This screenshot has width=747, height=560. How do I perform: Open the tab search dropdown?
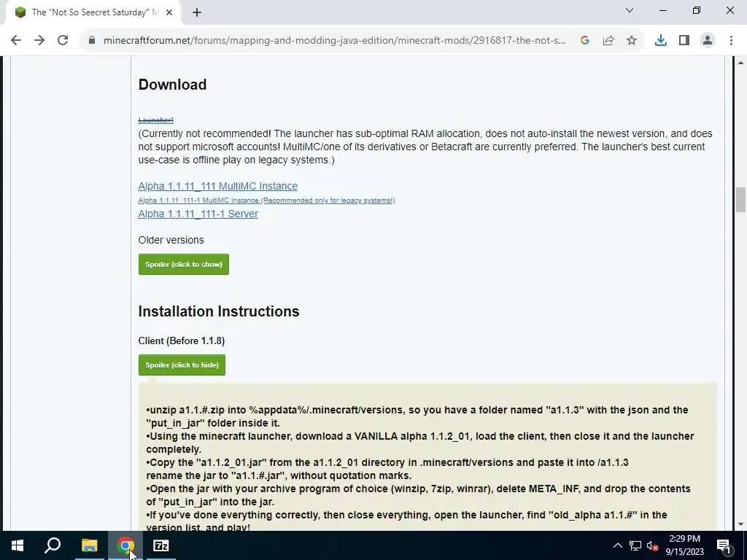click(x=630, y=10)
